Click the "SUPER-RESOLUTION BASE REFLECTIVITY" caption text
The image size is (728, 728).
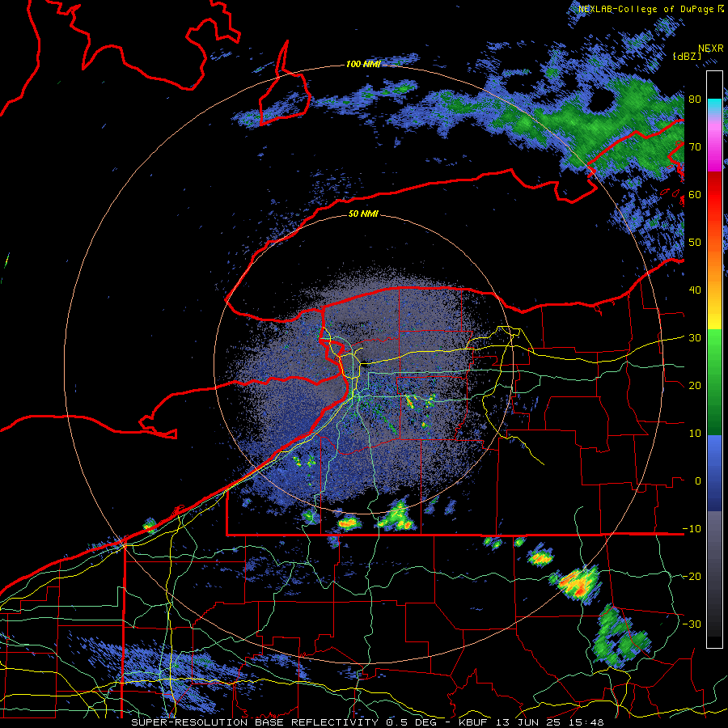pos(255,722)
